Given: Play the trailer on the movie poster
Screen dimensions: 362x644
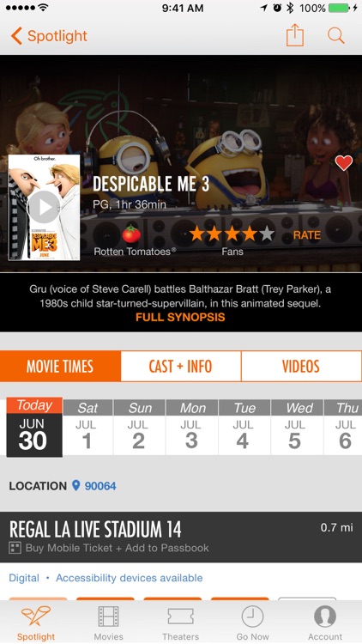Looking at the screenshot, I should (x=44, y=207).
